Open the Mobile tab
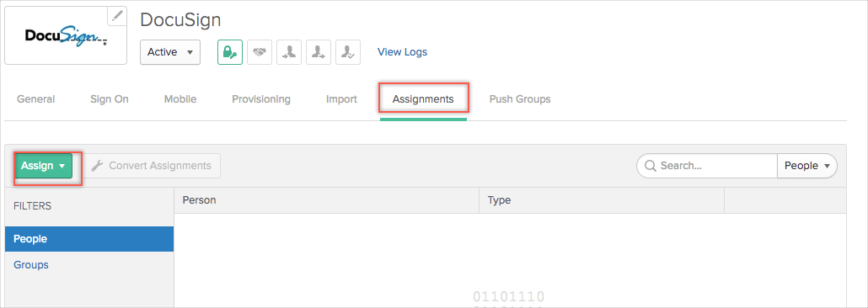The height and width of the screenshot is (308, 868). (180, 99)
